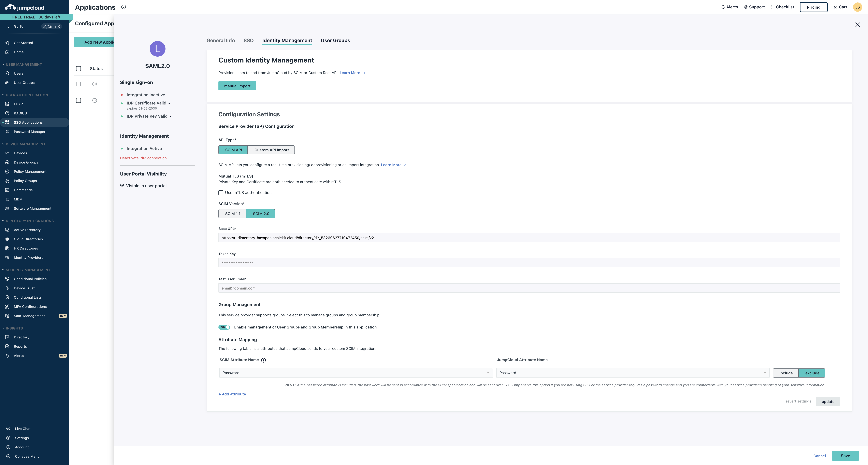Image resolution: width=868 pixels, height=465 pixels.
Task: Open Support in top bar
Action: (x=754, y=7)
